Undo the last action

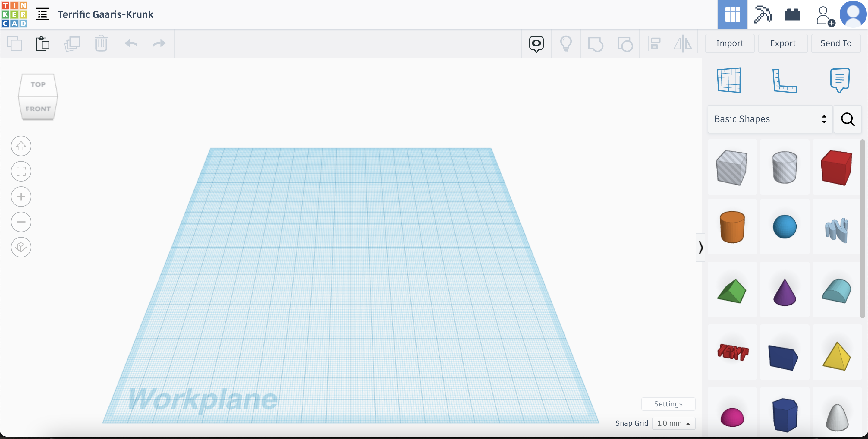tap(131, 43)
